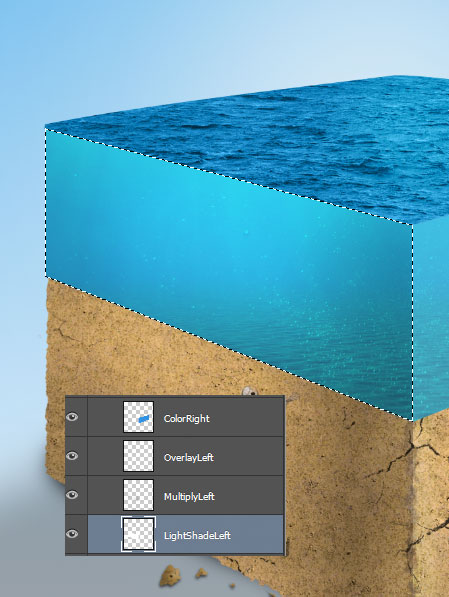Select the layer named OverlayLeft
The image size is (449, 597).
click(189, 457)
